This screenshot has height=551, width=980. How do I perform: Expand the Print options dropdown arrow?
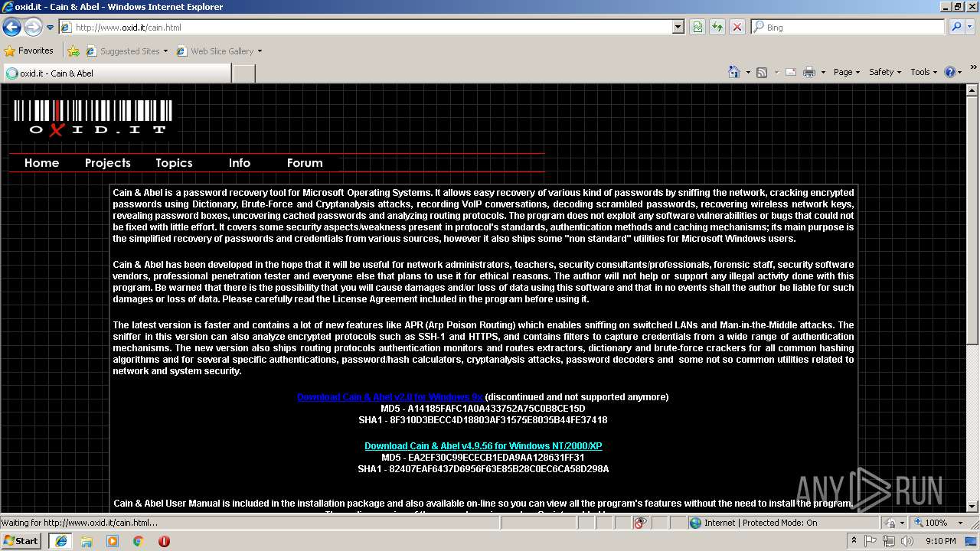[x=823, y=72]
